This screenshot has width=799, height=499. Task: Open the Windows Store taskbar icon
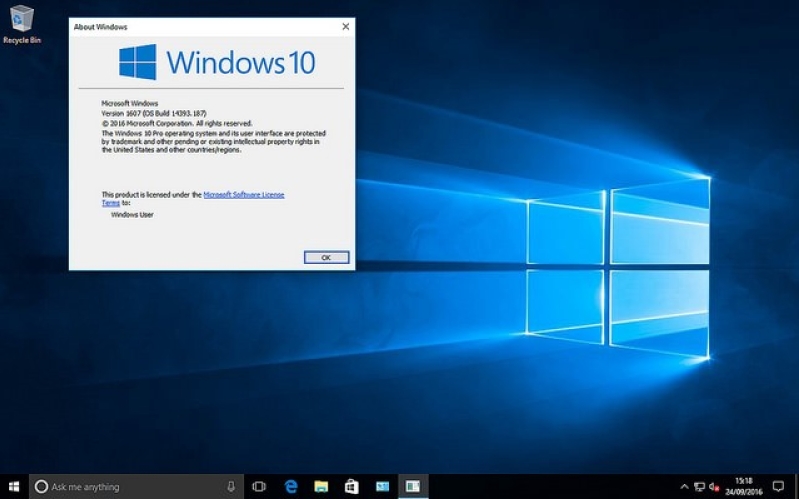(352, 487)
